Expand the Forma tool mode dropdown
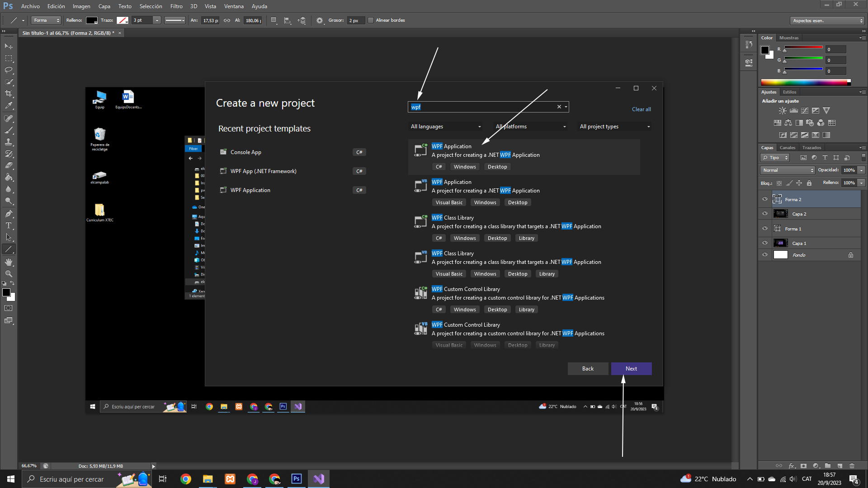 (x=46, y=20)
